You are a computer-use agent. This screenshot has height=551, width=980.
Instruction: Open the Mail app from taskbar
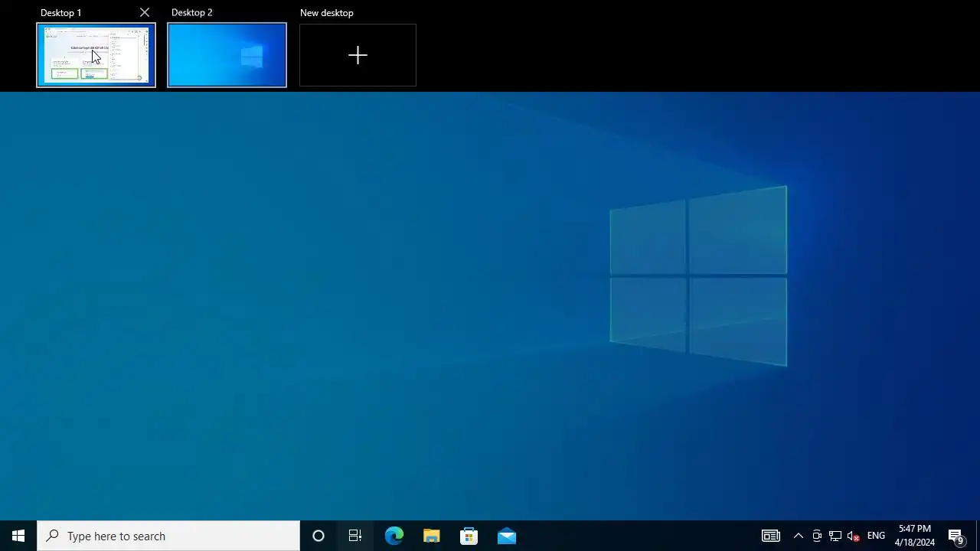click(x=506, y=536)
